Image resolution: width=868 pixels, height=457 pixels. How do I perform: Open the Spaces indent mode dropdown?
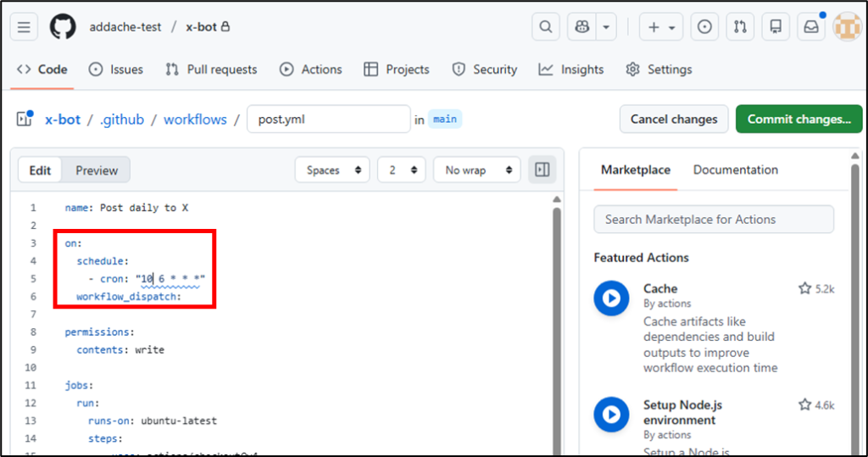332,170
